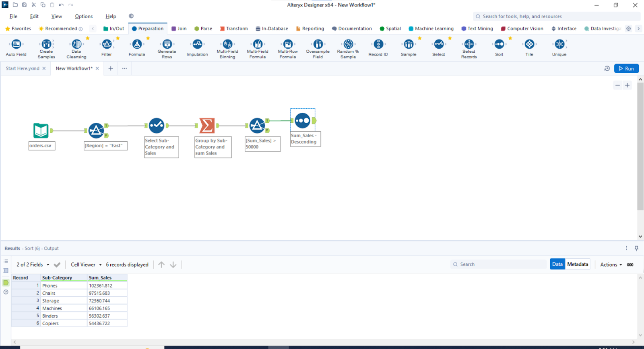
Task: Select the Summarize node on the canvas
Action: pos(207,126)
